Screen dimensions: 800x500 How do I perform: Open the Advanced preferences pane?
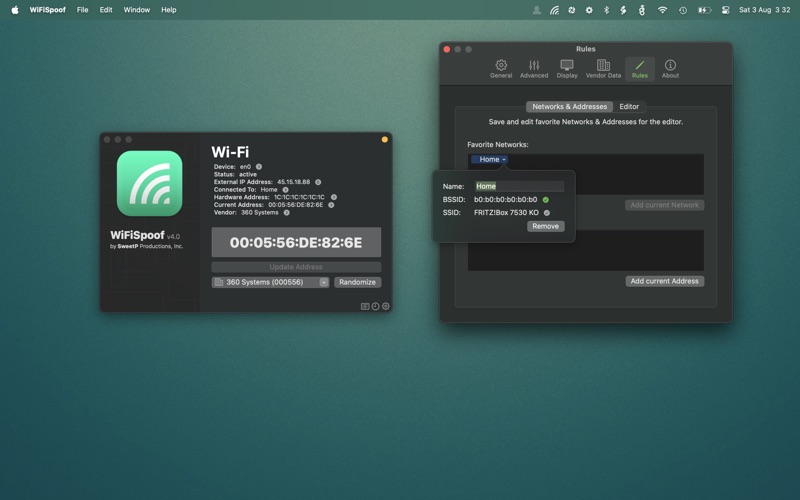[534, 69]
